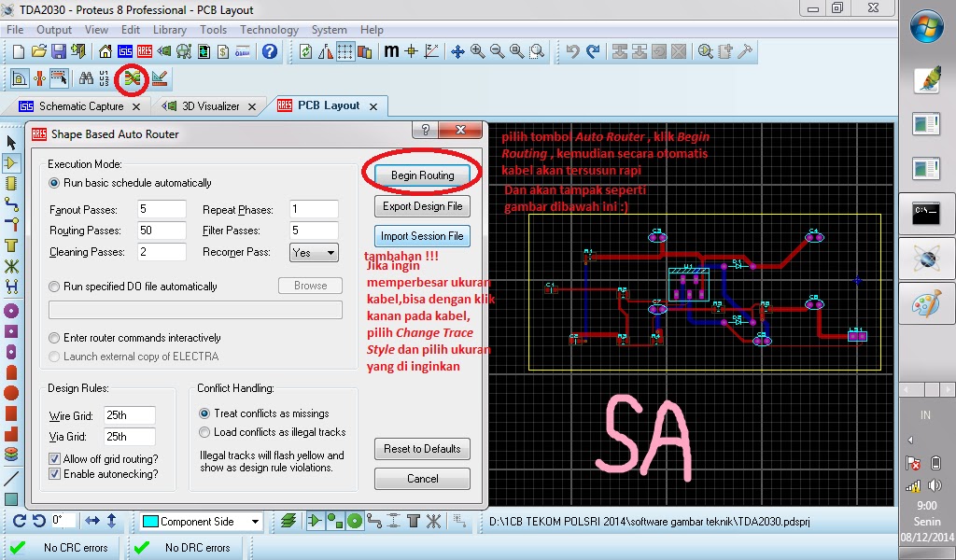Click the Import Session File button
The height and width of the screenshot is (560, 956).
423,236
